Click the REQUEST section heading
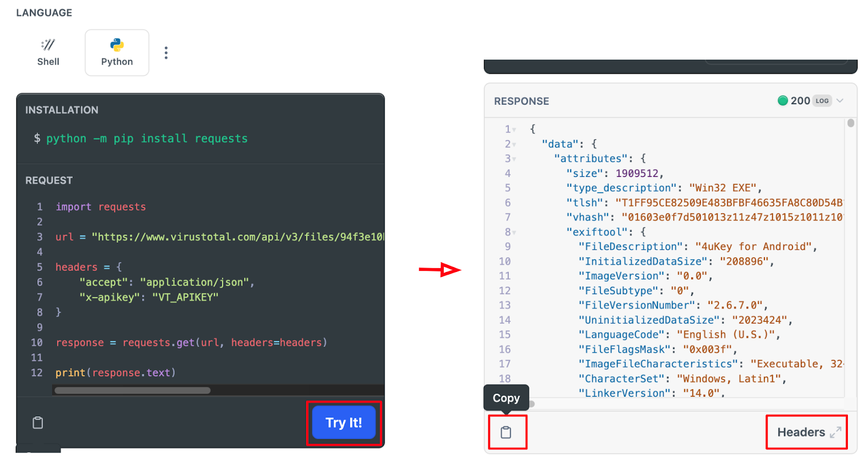Image resolution: width=868 pixels, height=469 pixels. click(x=49, y=180)
